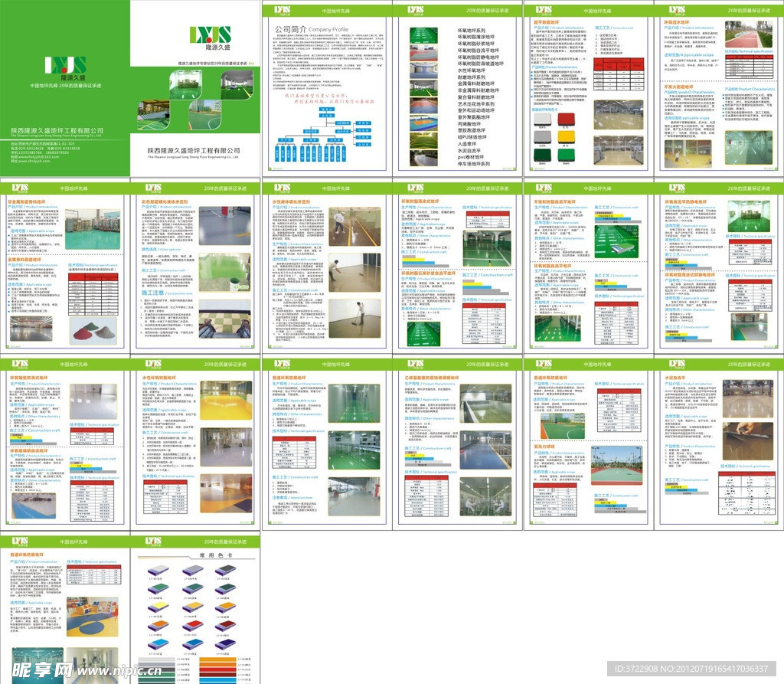Click the '水性环氧耐磨地坪' page heading

tap(159, 378)
